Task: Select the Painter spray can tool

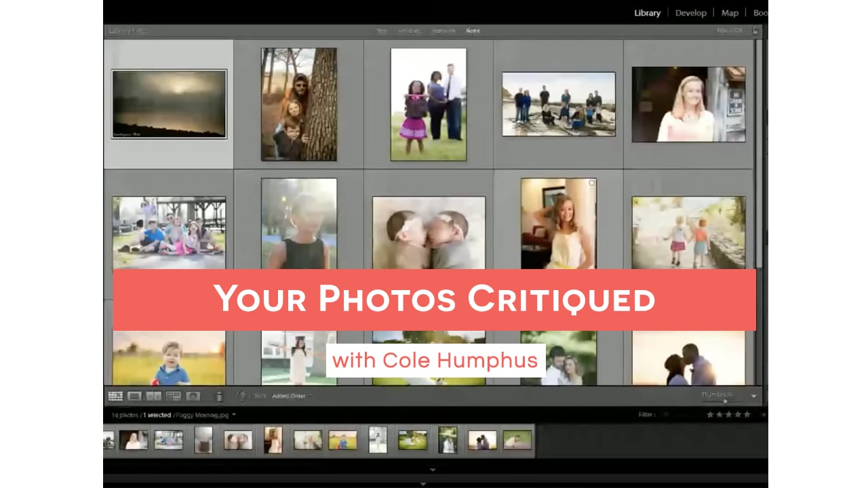Action: pyautogui.click(x=219, y=396)
